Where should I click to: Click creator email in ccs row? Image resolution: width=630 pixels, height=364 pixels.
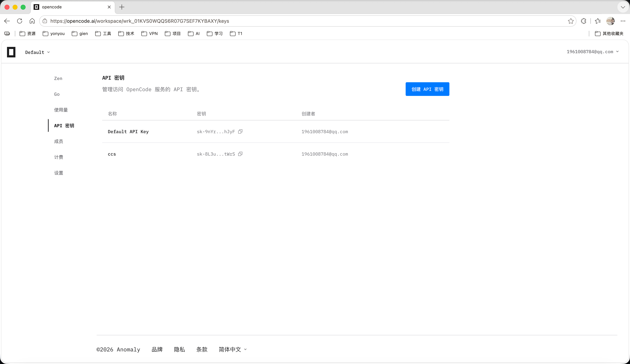tap(324, 154)
